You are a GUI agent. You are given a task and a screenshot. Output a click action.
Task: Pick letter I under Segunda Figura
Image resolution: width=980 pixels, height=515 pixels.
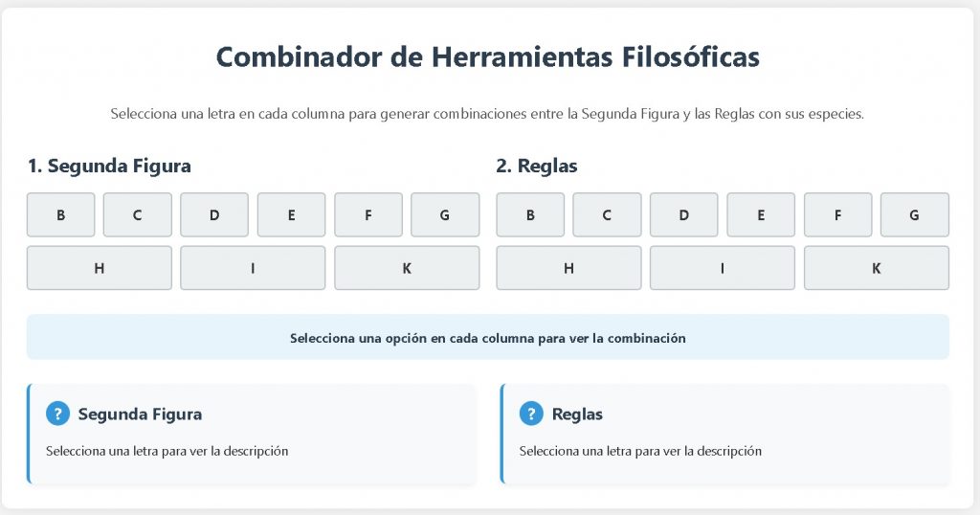point(253,268)
